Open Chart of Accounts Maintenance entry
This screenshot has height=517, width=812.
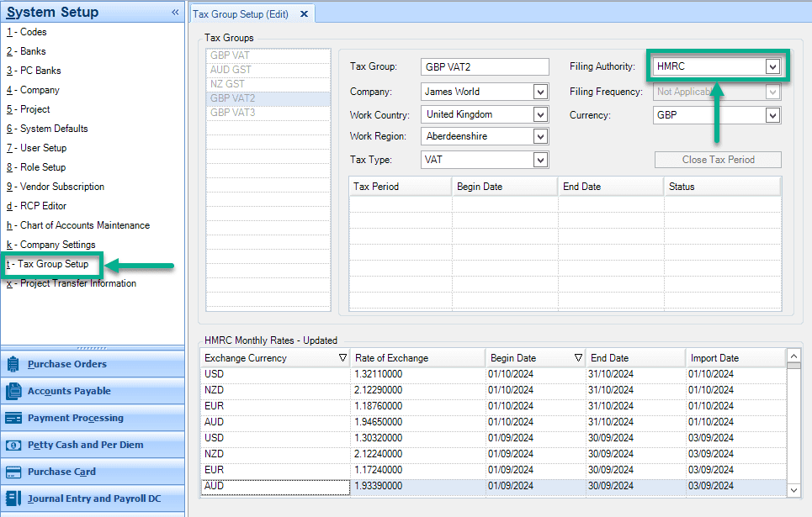pos(77,225)
